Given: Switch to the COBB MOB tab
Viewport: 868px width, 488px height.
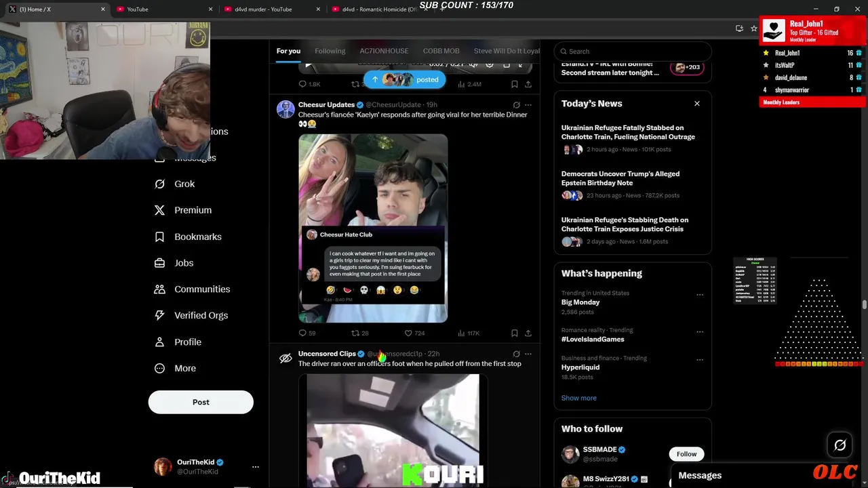Looking at the screenshot, I should point(441,51).
